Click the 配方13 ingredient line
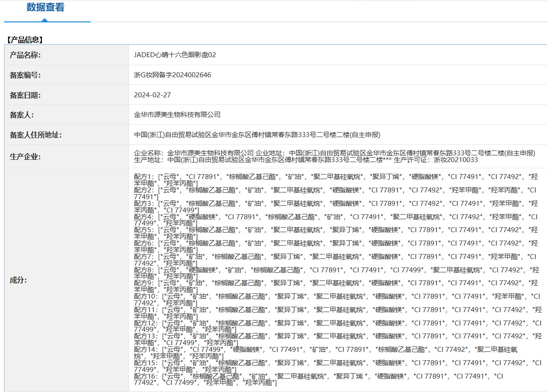The width and height of the screenshot is (547, 392). click(x=338, y=339)
